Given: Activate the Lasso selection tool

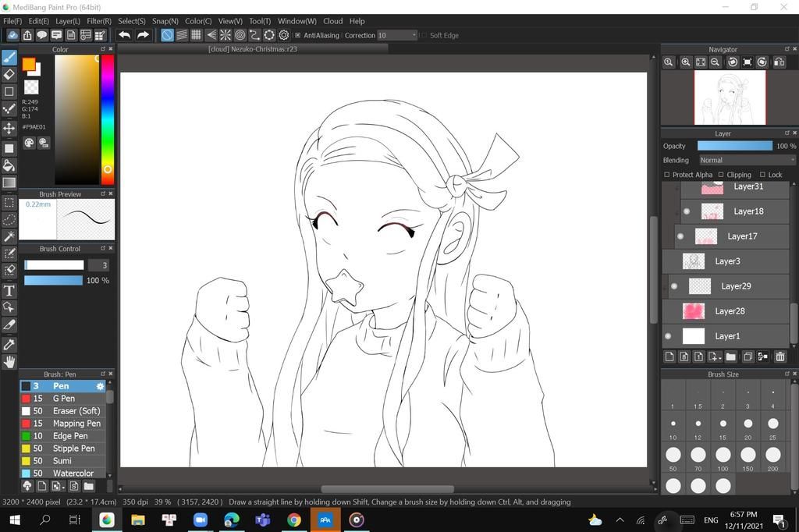Looking at the screenshot, I should [x=9, y=220].
